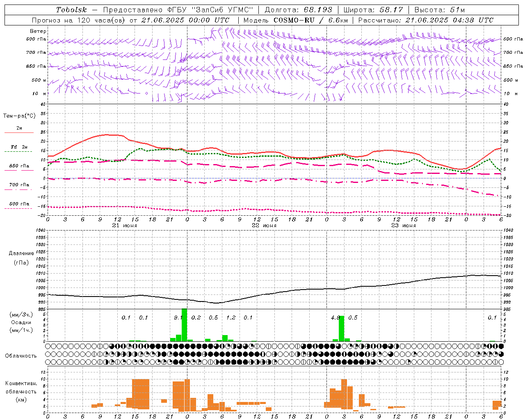Click the "0.2" precipitation amount value

point(196,317)
